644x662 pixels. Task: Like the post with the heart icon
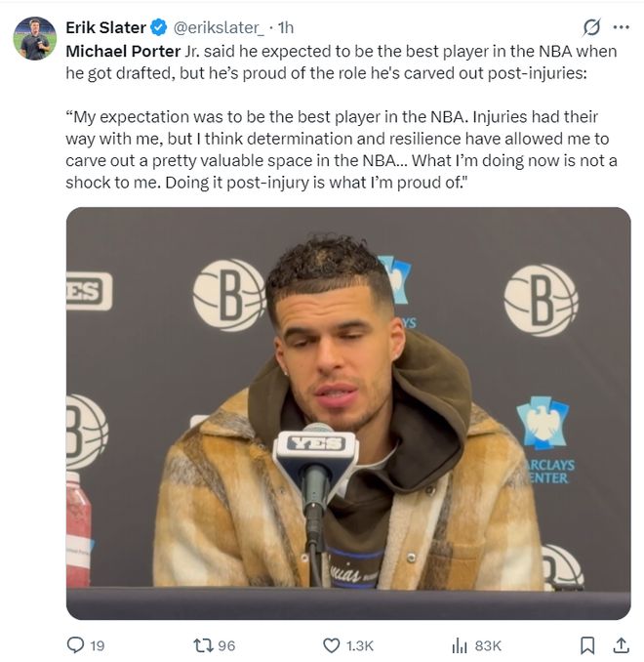[x=331, y=645]
